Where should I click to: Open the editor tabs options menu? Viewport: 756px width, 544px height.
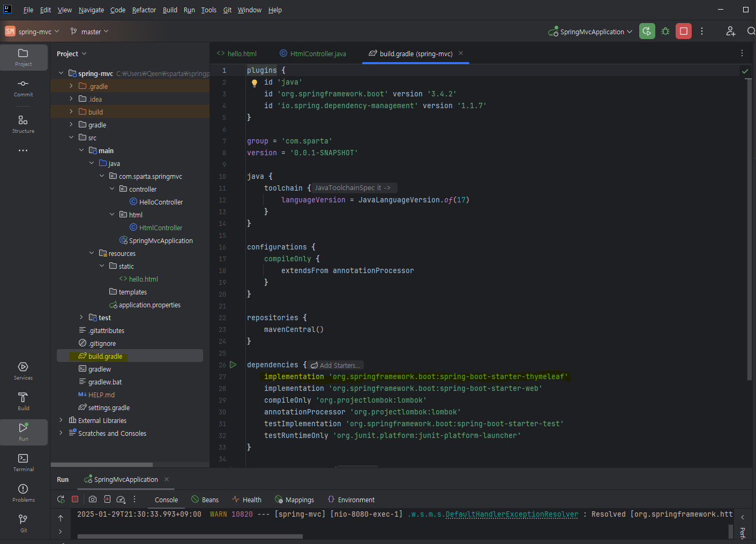click(742, 53)
